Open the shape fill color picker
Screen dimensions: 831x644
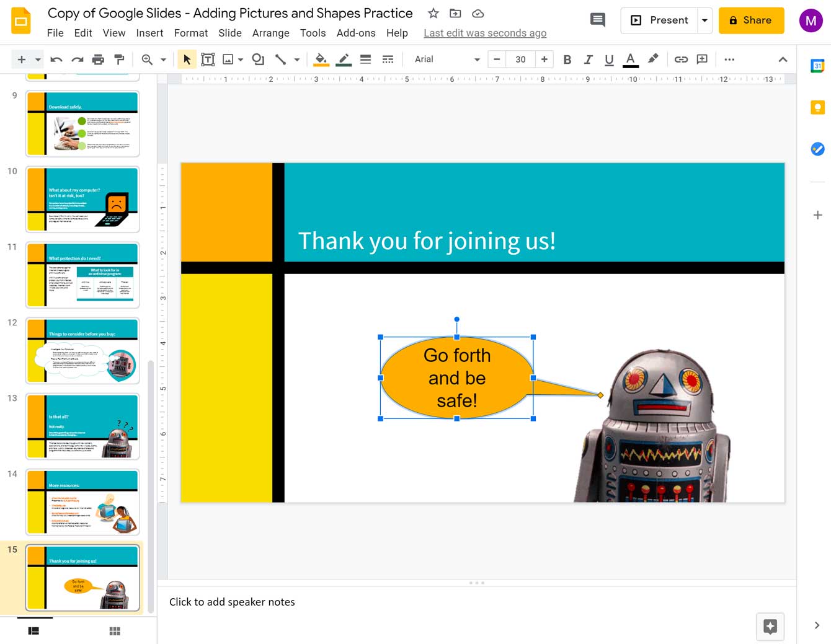321,60
